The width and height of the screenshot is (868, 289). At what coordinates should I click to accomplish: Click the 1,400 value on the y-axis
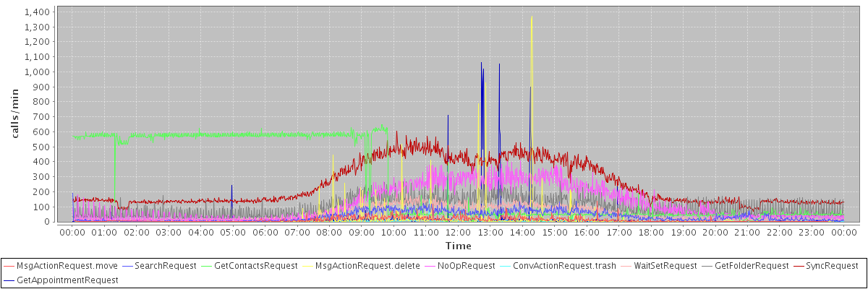36,12
